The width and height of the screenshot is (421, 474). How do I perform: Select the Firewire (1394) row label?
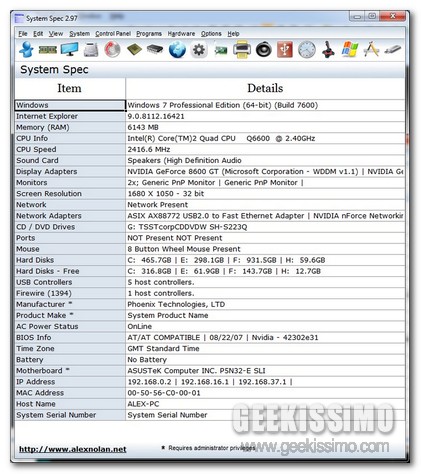click(x=70, y=293)
